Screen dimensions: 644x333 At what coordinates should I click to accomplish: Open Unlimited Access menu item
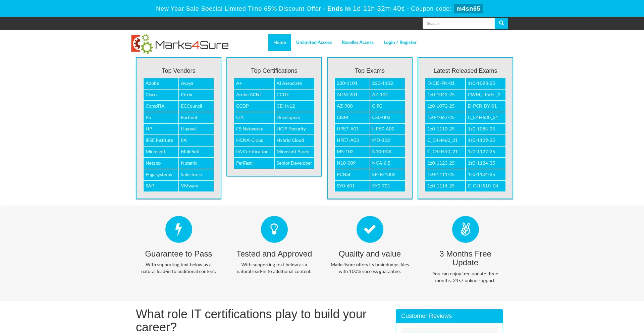click(314, 43)
